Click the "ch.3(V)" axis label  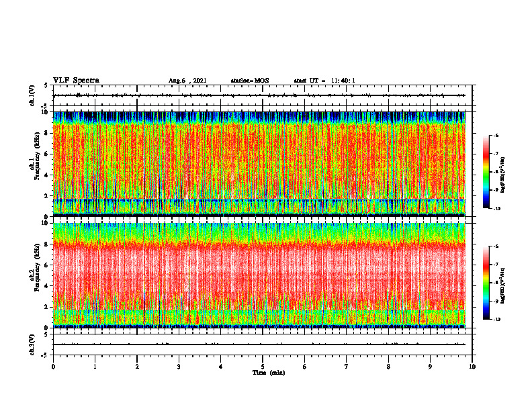(32, 345)
